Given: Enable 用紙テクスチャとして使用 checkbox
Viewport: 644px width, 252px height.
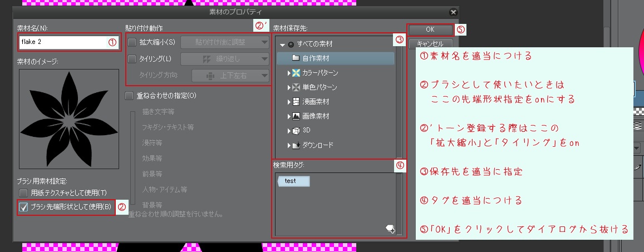Looking at the screenshot, I should coord(24,192).
